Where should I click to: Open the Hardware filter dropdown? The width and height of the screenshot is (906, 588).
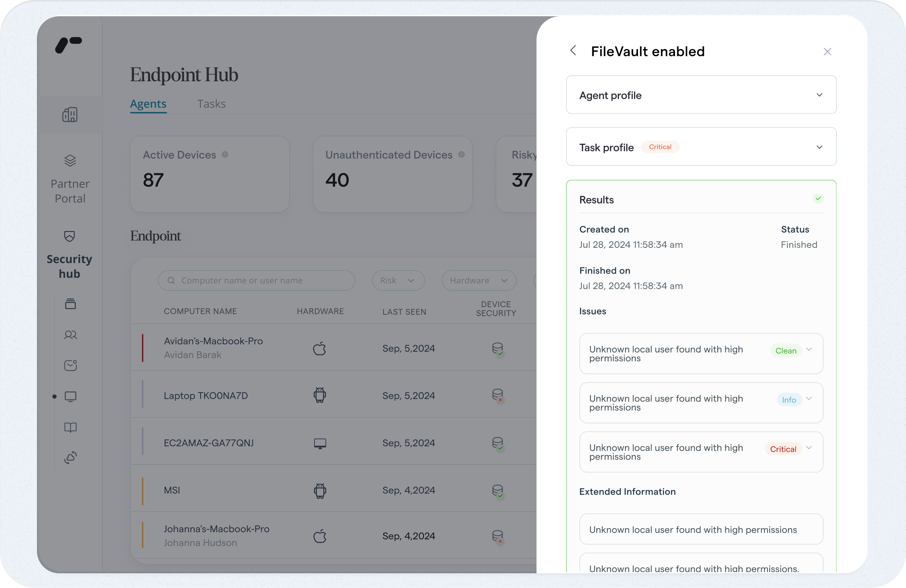(478, 280)
